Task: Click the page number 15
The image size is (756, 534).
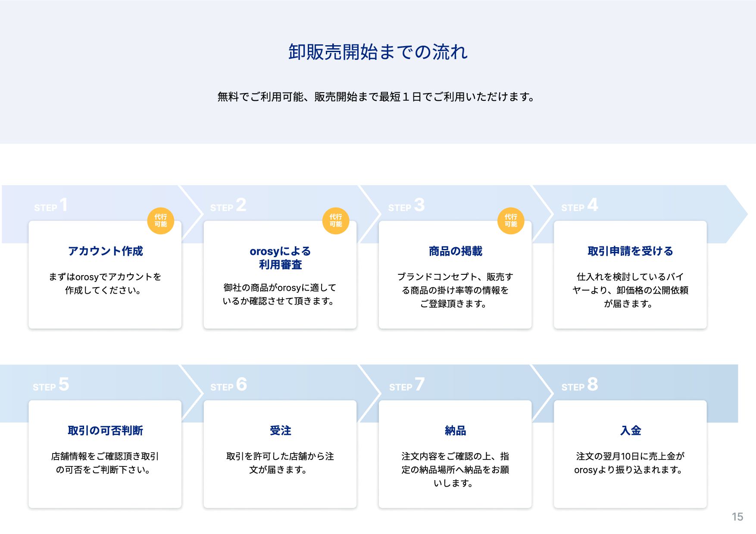Action: point(737,517)
